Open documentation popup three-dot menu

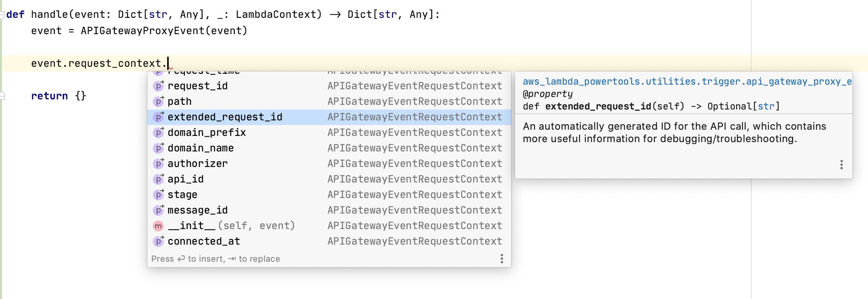[841, 165]
